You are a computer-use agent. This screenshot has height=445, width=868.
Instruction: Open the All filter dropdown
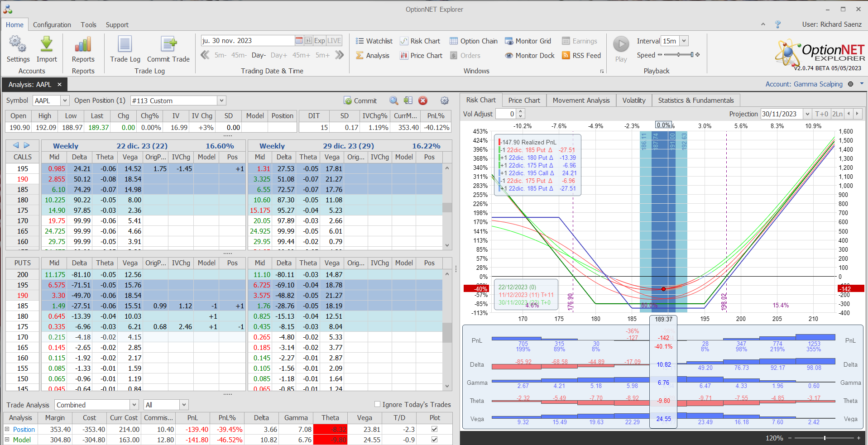tap(184, 405)
